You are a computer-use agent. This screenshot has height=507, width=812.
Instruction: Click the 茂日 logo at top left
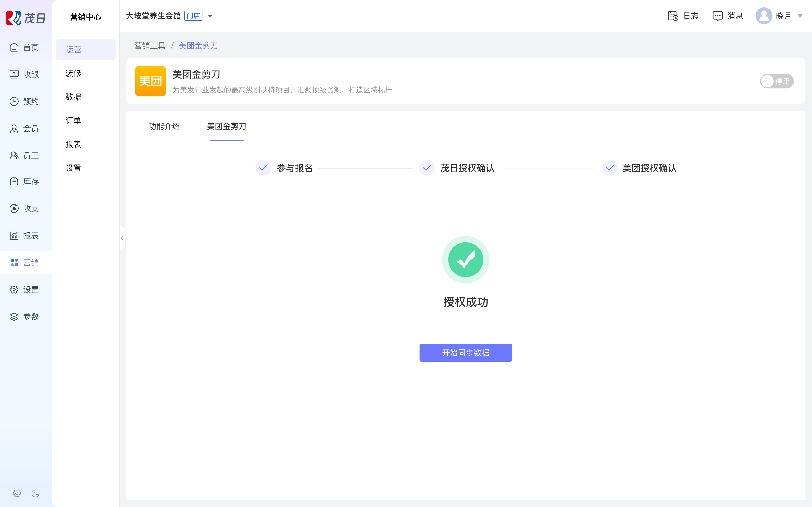tap(26, 18)
